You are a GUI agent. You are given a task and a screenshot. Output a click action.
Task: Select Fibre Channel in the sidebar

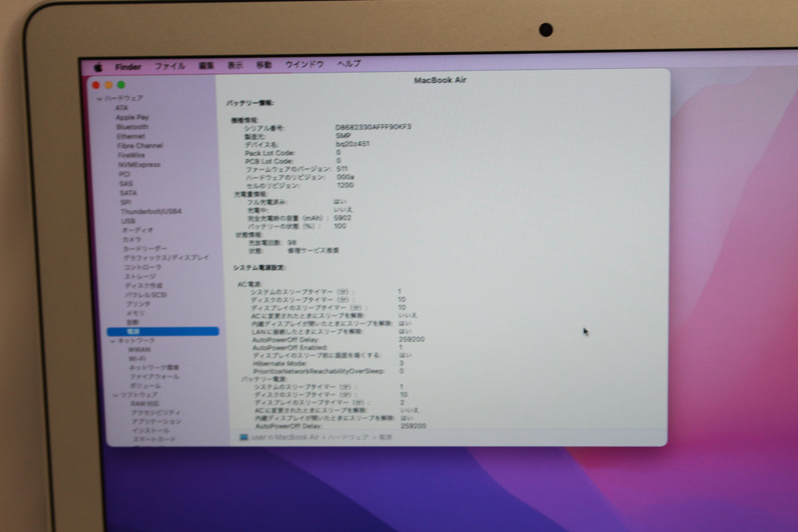pyautogui.click(x=140, y=146)
